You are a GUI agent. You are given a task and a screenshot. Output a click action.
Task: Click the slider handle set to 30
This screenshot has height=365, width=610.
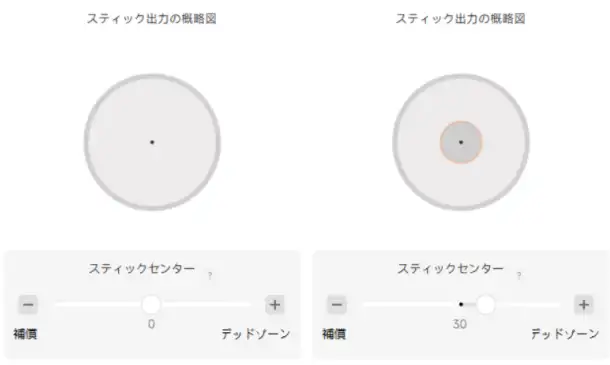tap(486, 304)
